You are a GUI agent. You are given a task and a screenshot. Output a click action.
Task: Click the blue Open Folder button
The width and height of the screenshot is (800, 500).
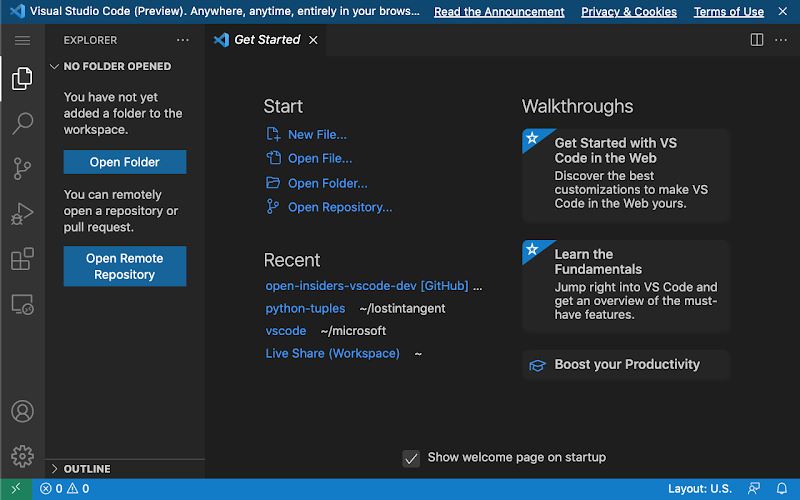coord(124,162)
